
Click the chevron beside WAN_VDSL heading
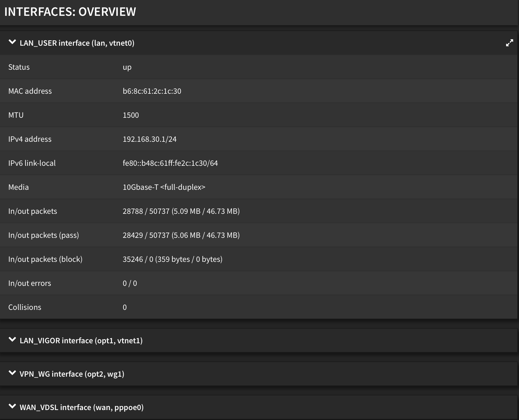[x=12, y=407]
